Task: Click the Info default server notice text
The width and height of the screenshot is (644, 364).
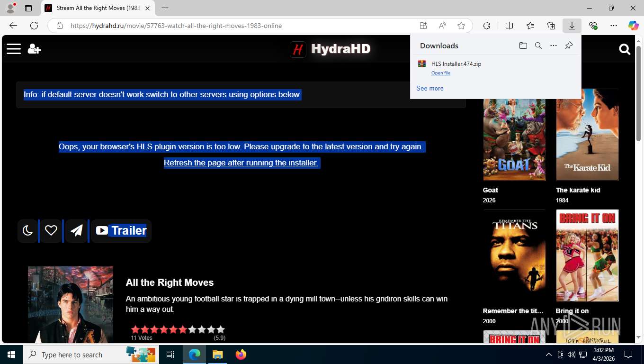Action: point(161,94)
